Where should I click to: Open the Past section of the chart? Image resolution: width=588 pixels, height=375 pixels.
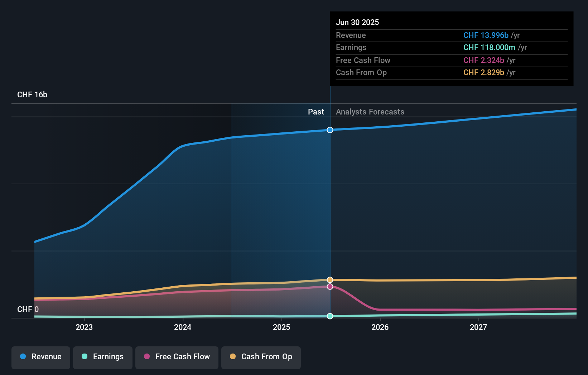[x=316, y=112]
